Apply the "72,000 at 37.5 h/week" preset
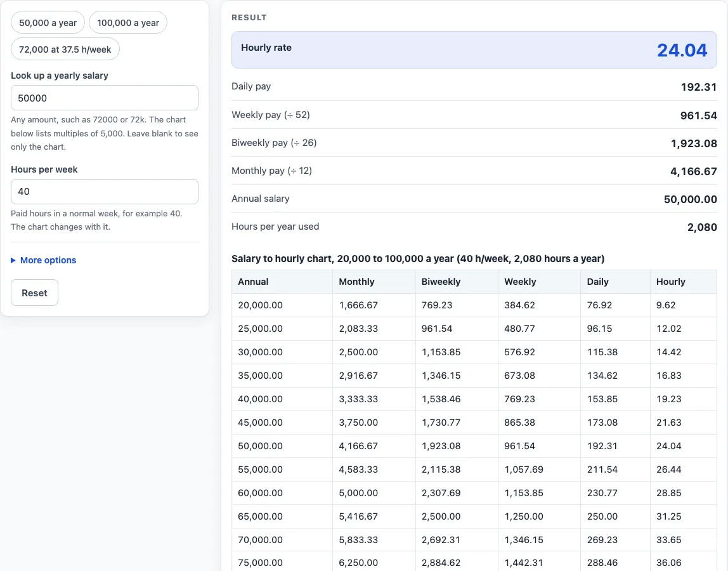Screen dimensions: 728x571 [65, 49]
